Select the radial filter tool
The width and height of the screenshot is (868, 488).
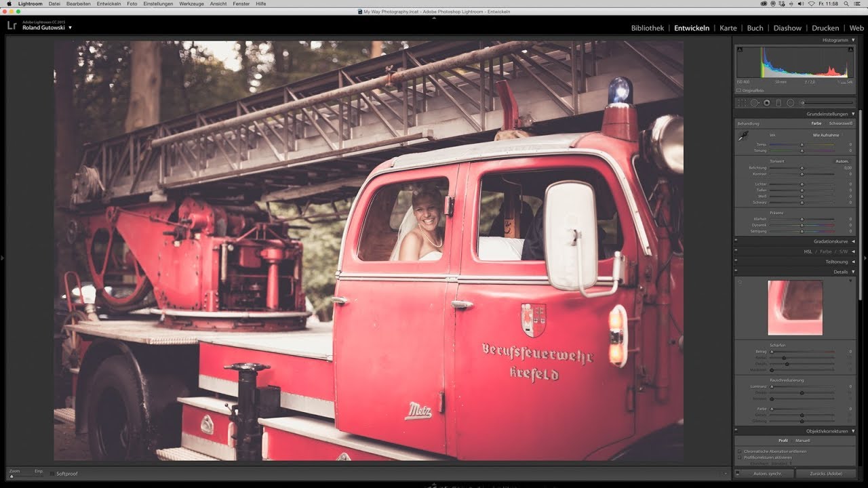pos(790,103)
